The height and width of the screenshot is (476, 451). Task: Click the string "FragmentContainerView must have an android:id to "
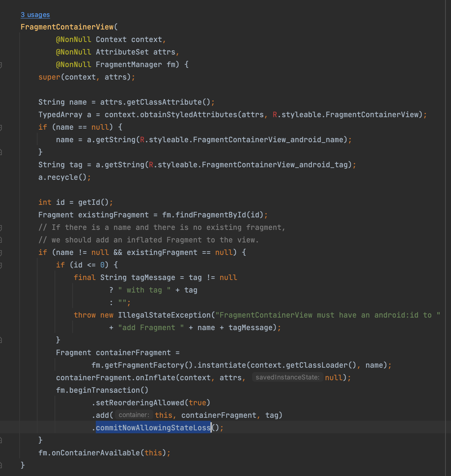[328, 315]
